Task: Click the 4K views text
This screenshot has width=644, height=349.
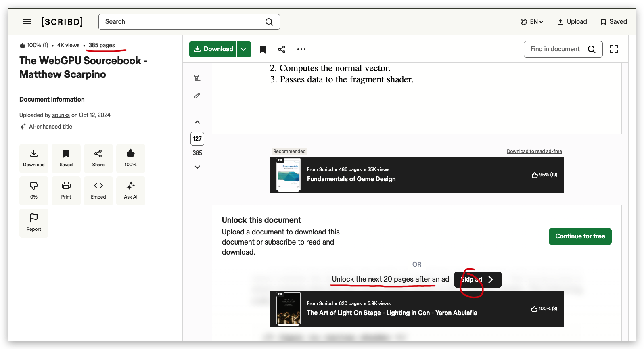Action: 68,45
